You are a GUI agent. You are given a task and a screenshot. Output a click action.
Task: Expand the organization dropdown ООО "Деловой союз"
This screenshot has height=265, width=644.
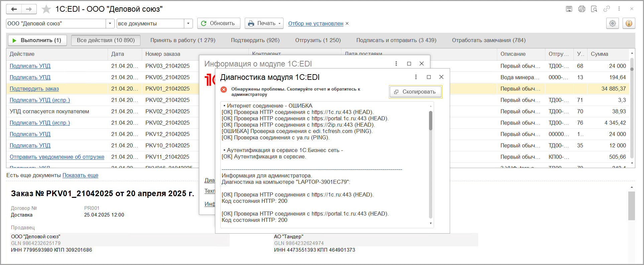coord(110,23)
